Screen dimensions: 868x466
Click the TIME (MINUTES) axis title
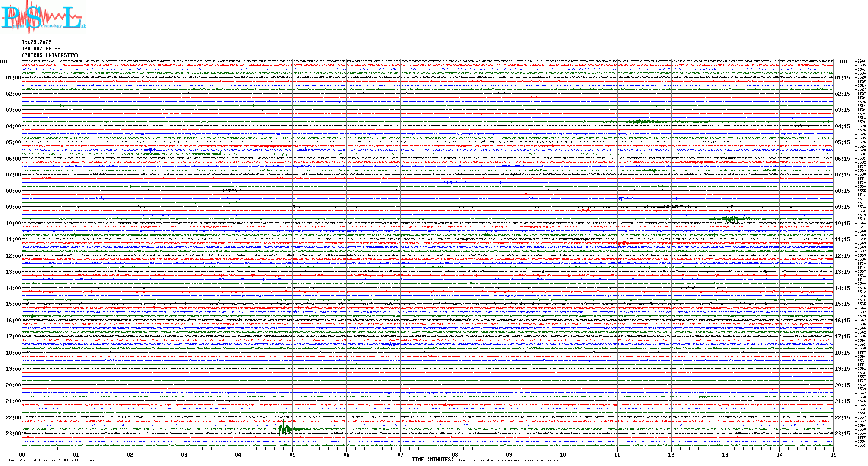(x=433, y=460)
